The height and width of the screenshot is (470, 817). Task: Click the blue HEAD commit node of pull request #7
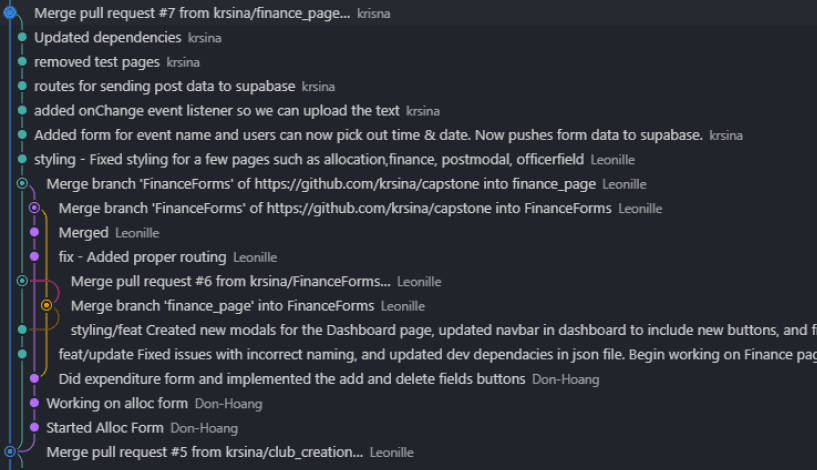(x=10, y=12)
